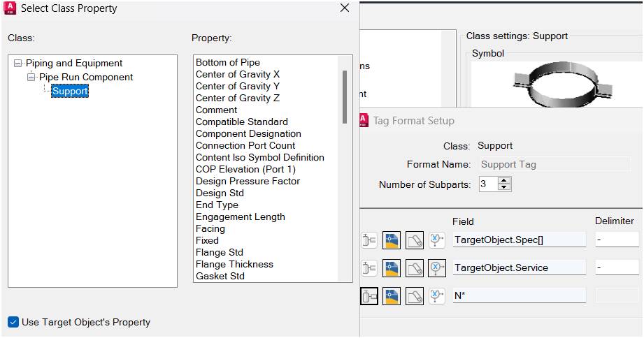Click Select Class Properties icon in TargetObject.Spec[] row
Image resolution: width=644 pixels, height=338 pixels.
pos(369,240)
